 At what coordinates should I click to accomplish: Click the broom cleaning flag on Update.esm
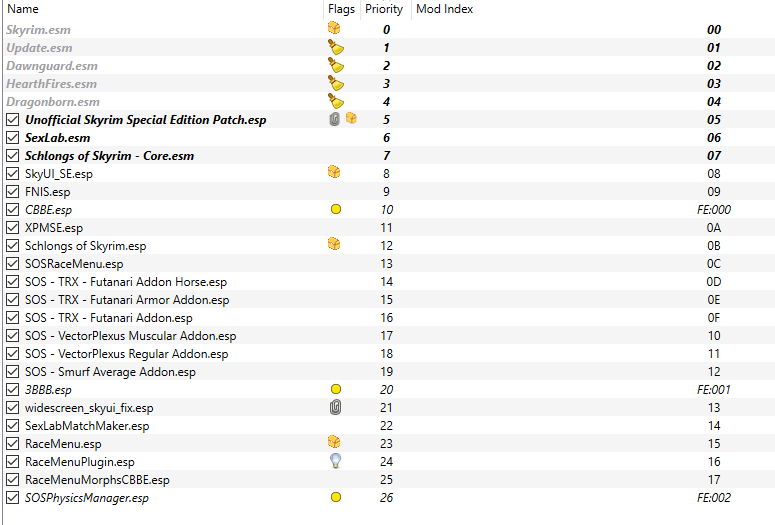tap(336, 47)
